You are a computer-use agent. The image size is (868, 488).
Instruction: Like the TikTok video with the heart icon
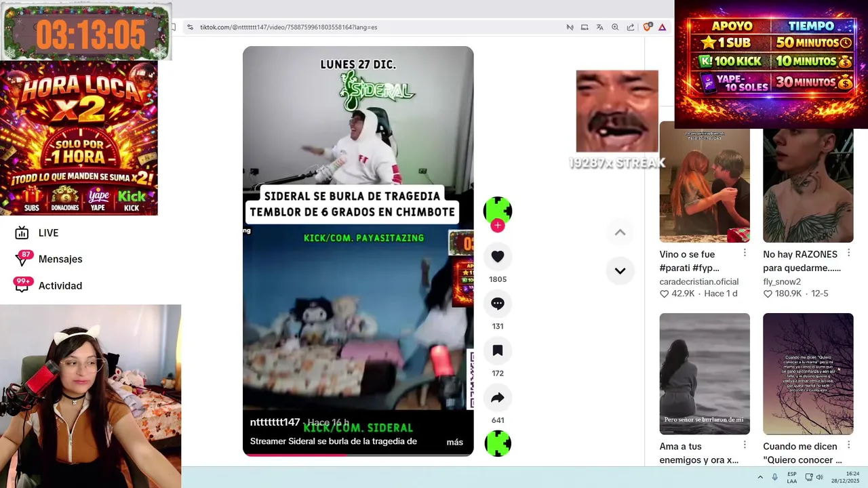[x=498, y=256]
